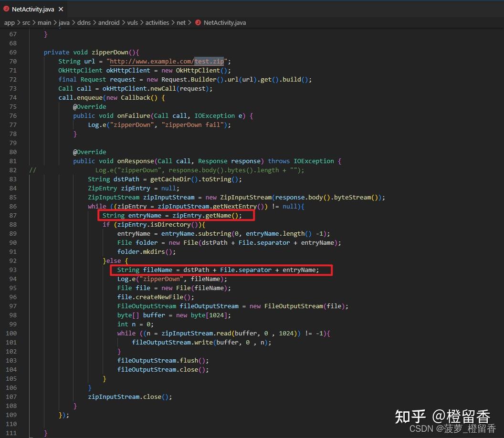Image resolution: width=504 pixels, height=438 pixels.
Task: Click the highlighted test.zip text in the URL
Action: click(x=209, y=61)
